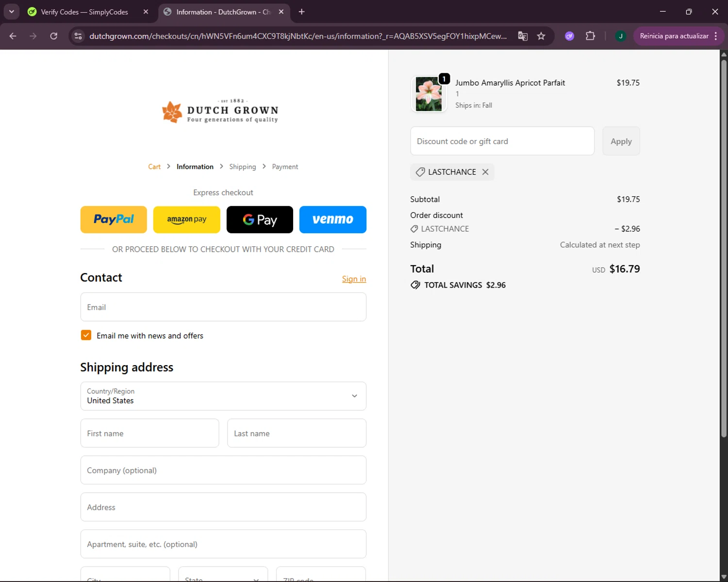This screenshot has height=582, width=728.
Task: Open the purple extension icon in toolbar
Action: (x=569, y=36)
